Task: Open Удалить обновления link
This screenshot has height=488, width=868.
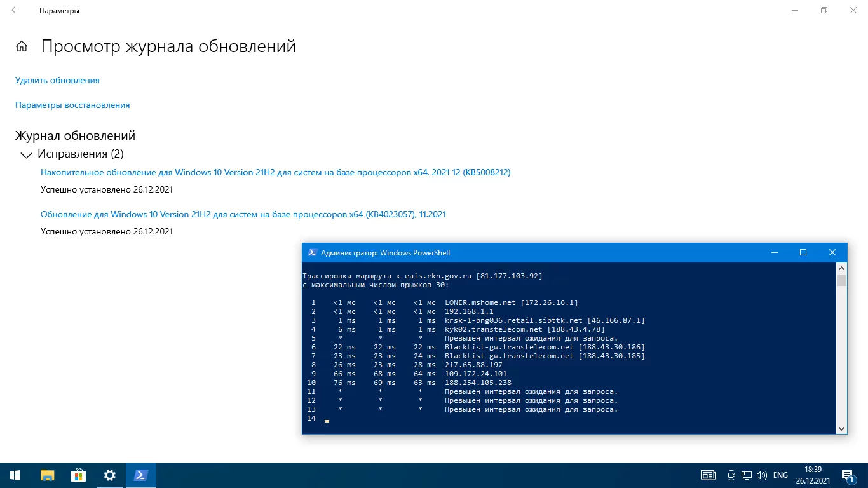Action: coord(57,80)
